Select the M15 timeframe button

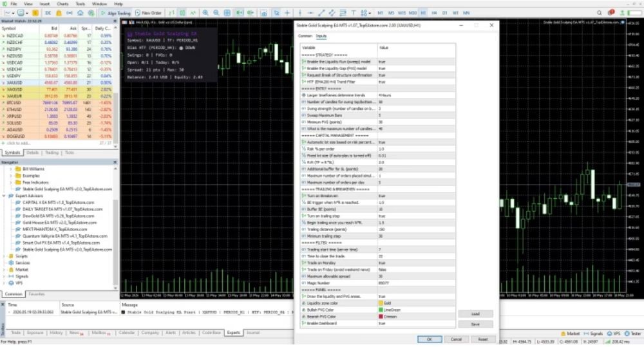pyautogui.click(x=402, y=13)
